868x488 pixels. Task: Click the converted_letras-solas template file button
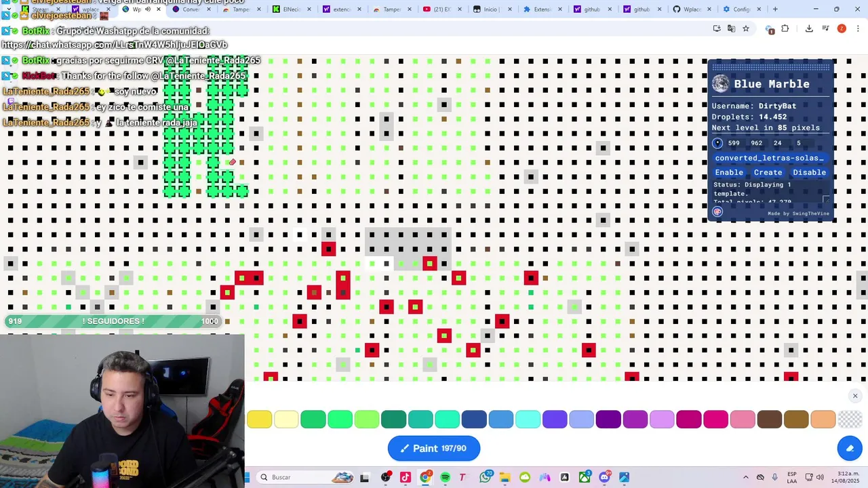[x=770, y=158]
